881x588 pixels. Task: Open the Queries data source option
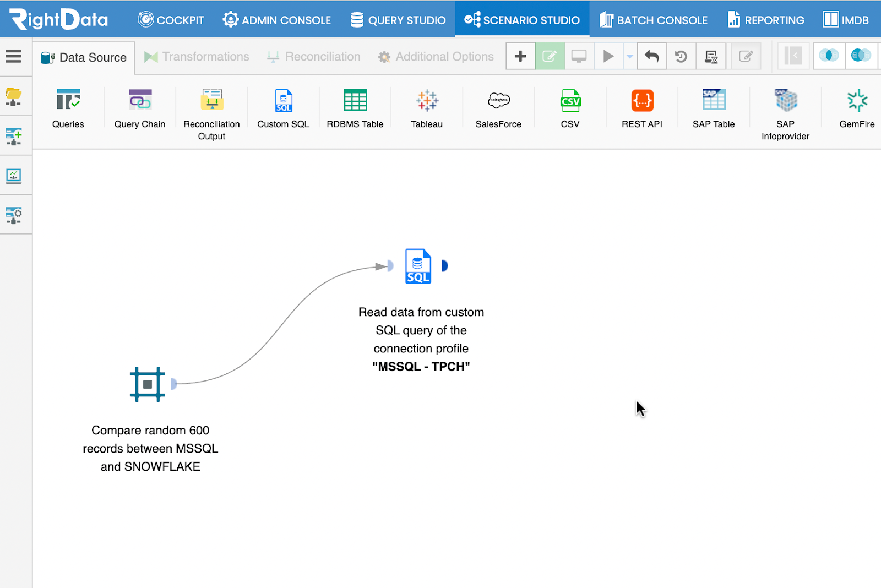(x=68, y=108)
